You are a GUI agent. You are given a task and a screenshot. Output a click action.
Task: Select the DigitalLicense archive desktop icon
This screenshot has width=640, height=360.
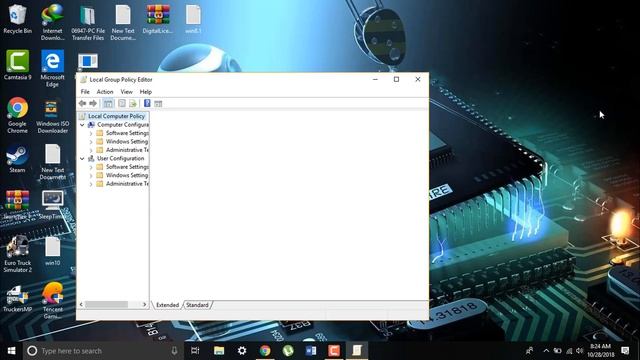pos(158,19)
